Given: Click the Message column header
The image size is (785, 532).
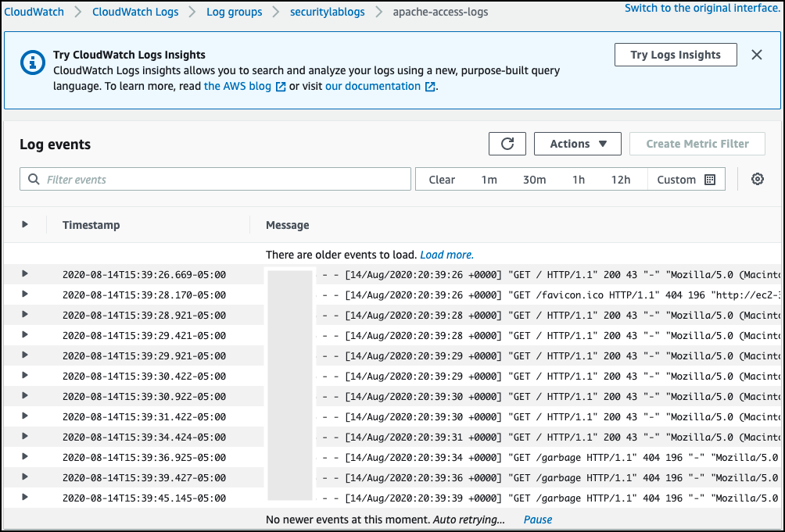Looking at the screenshot, I should [288, 225].
